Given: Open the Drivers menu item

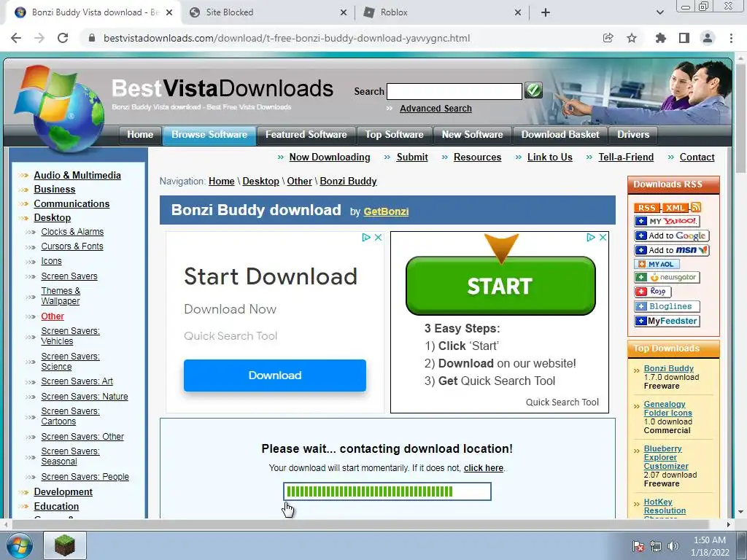Looking at the screenshot, I should tap(633, 135).
